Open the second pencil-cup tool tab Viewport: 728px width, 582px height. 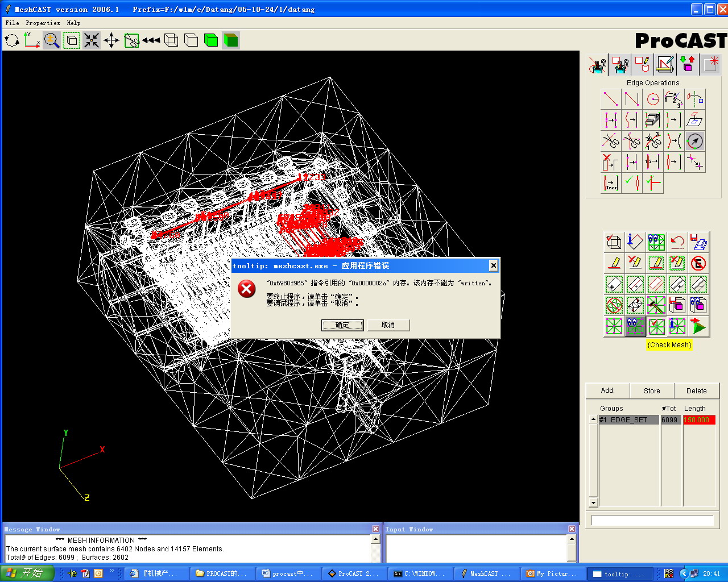click(621, 65)
